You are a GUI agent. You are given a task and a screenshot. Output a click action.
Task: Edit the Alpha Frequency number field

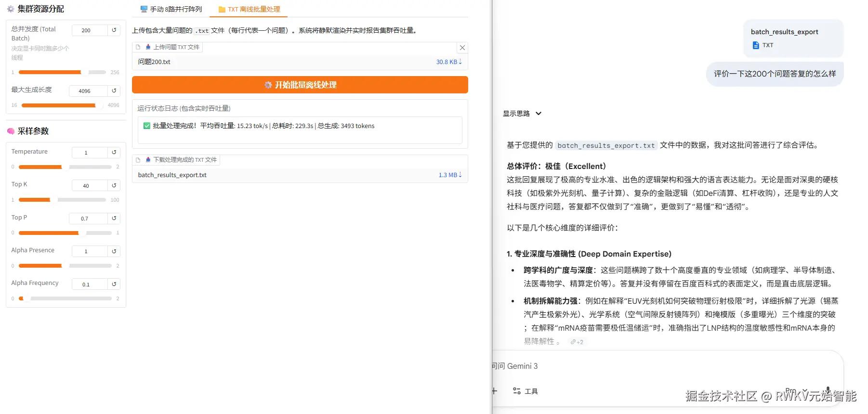point(90,285)
